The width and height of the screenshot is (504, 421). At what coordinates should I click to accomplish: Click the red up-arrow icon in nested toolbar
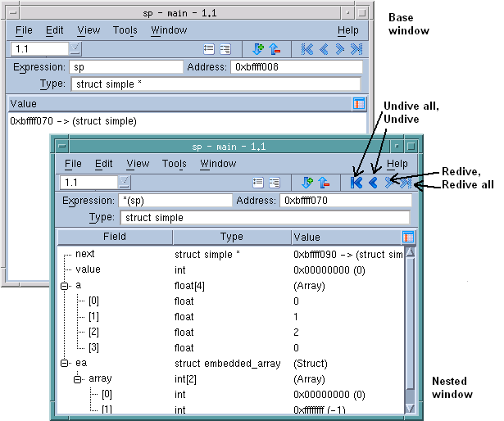(x=324, y=183)
